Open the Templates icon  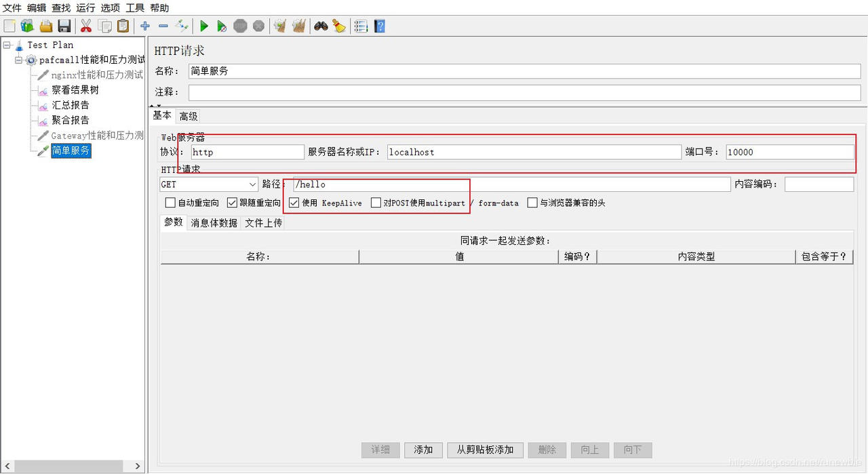pyautogui.click(x=27, y=26)
